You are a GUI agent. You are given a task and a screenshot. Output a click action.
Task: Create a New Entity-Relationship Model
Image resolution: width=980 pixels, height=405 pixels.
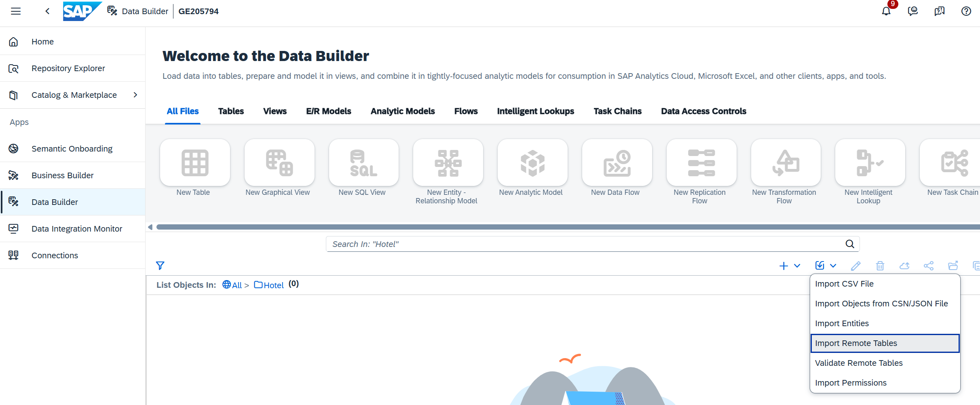tap(448, 162)
